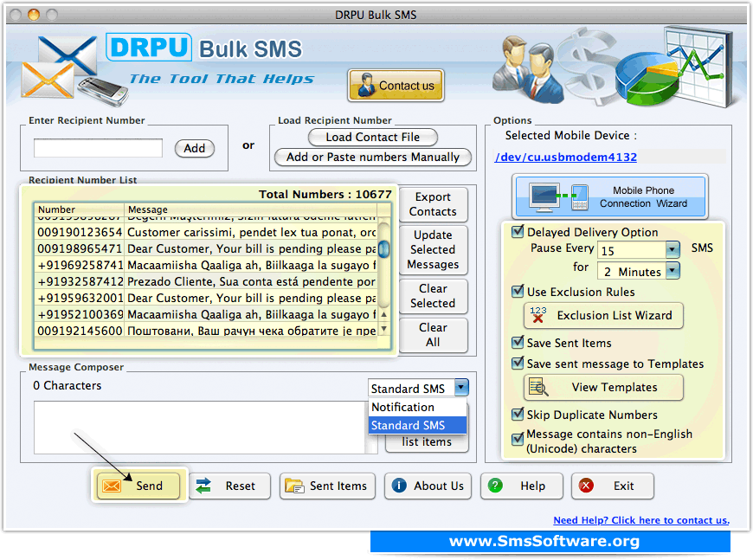Select row with number +91952100369
Image resolution: width=753 pixels, height=560 pixels.
[x=207, y=314]
